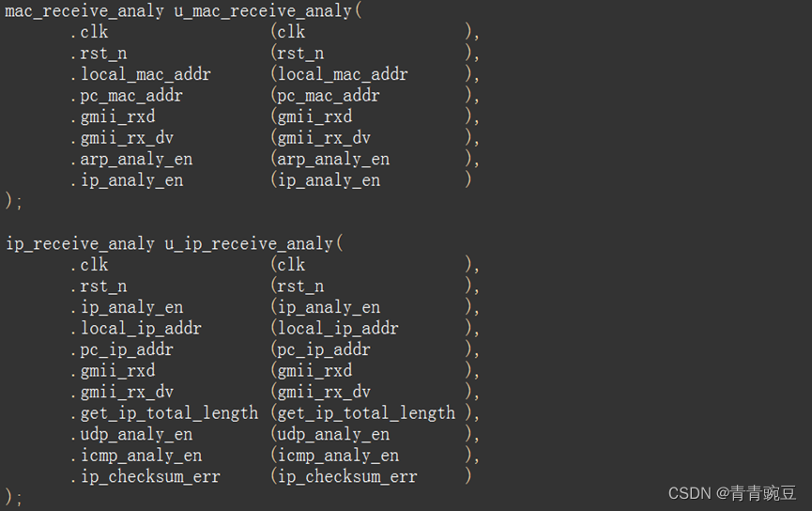
Task: Click the first gmii_rx_dv signal connection
Action: click(x=324, y=138)
